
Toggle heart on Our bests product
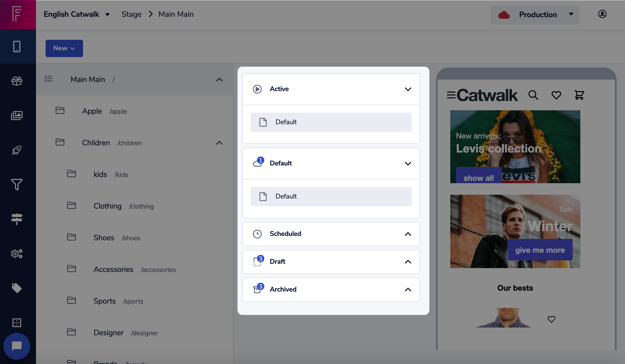[x=551, y=319]
